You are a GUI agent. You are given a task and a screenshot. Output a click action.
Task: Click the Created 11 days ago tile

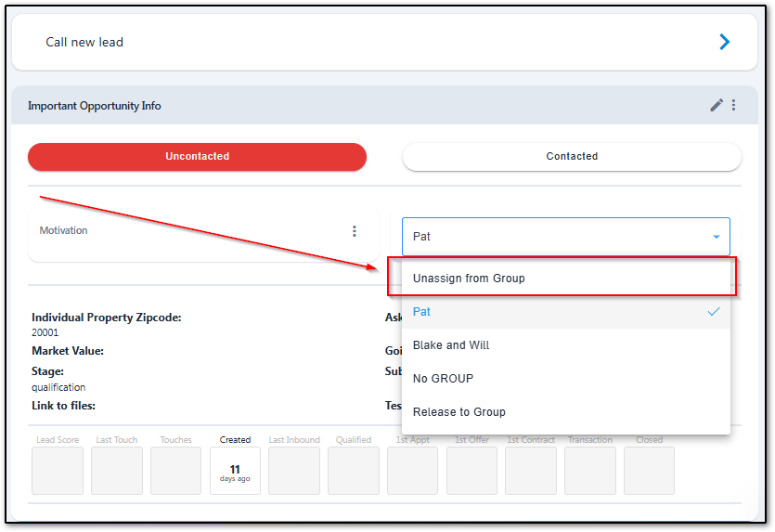(235, 470)
